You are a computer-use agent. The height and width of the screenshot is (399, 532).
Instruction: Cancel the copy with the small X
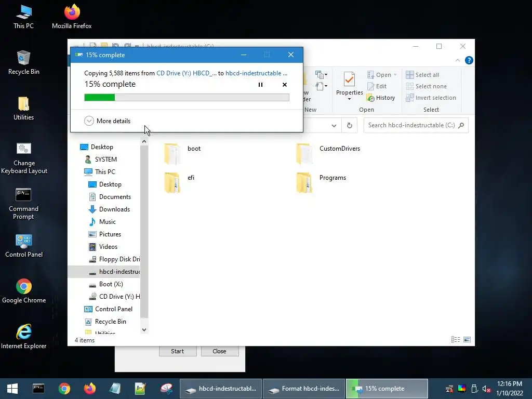pos(285,85)
